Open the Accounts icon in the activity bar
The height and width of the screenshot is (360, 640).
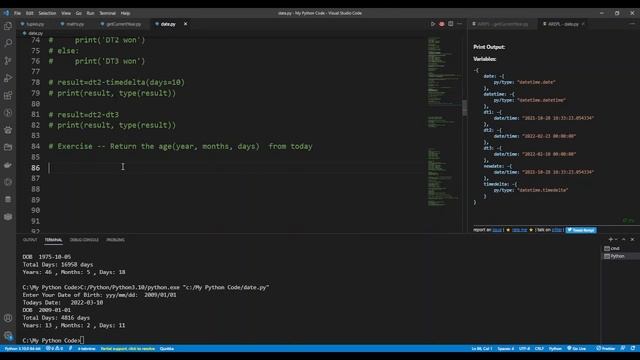[x=8, y=318]
